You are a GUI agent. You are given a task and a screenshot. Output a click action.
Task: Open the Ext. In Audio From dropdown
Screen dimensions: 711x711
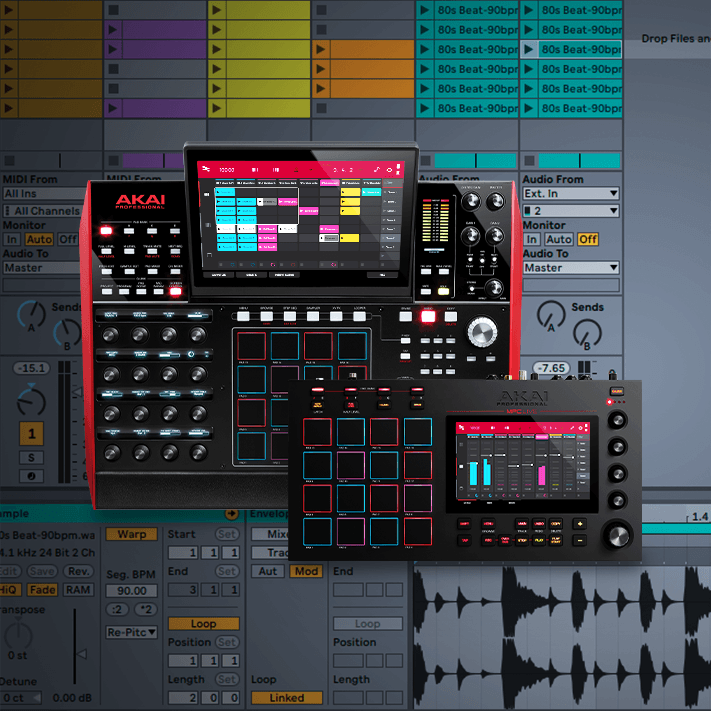(570, 194)
